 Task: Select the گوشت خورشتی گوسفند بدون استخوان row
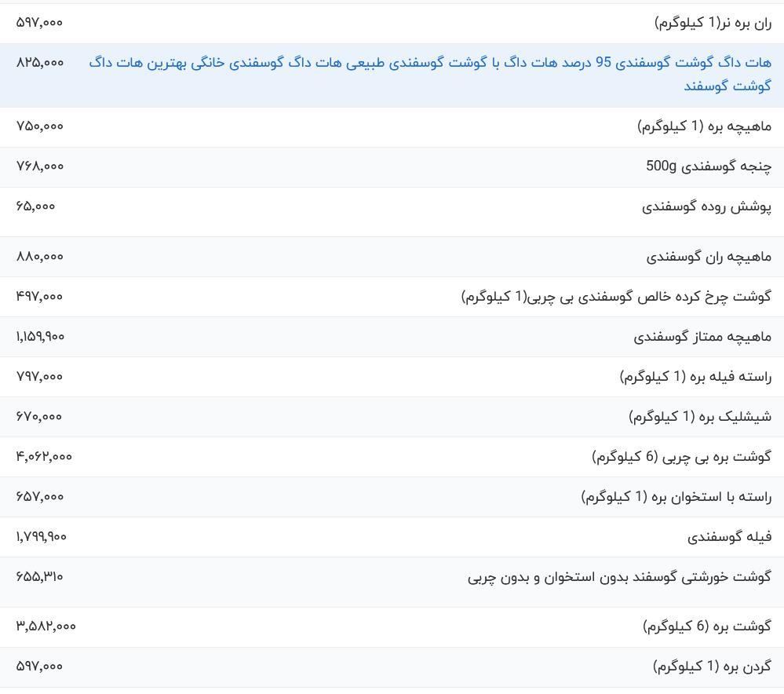(392, 582)
